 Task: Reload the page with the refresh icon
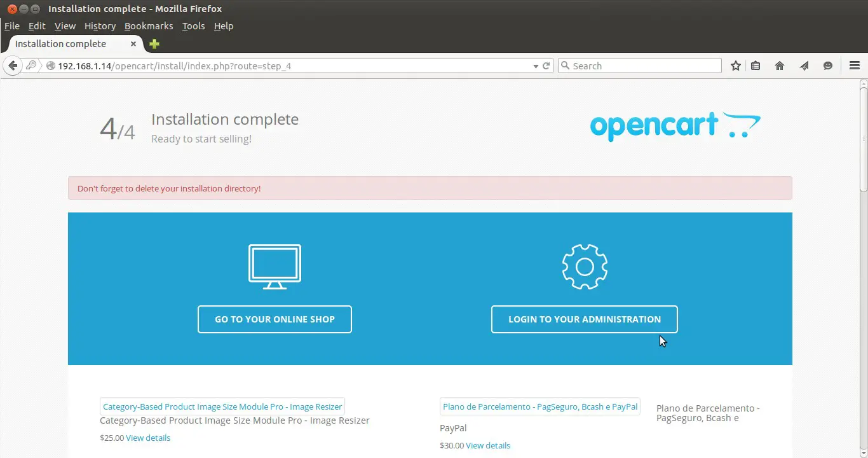pyautogui.click(x=546, y=66)
